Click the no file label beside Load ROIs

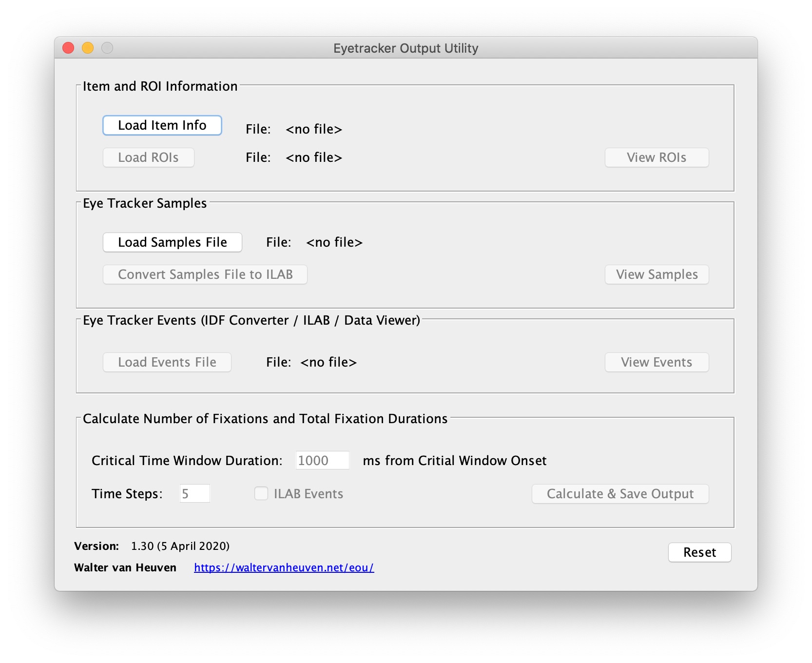click(314, 157)
